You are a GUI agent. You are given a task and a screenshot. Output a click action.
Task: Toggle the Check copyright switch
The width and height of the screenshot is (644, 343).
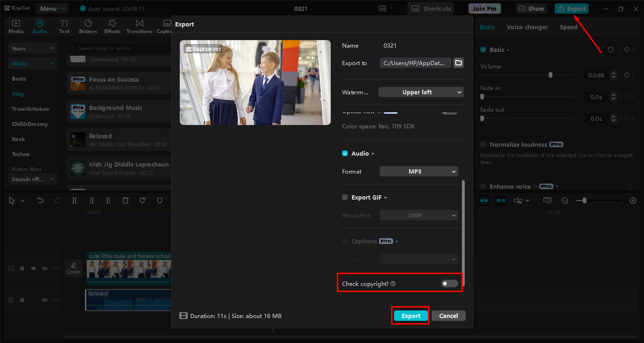[449, 283]
